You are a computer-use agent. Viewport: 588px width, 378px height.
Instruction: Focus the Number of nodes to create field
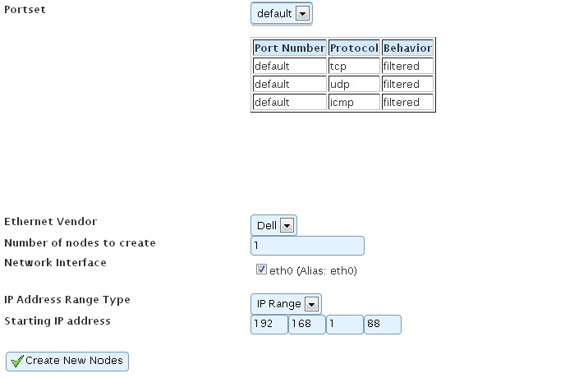[307, 246]
